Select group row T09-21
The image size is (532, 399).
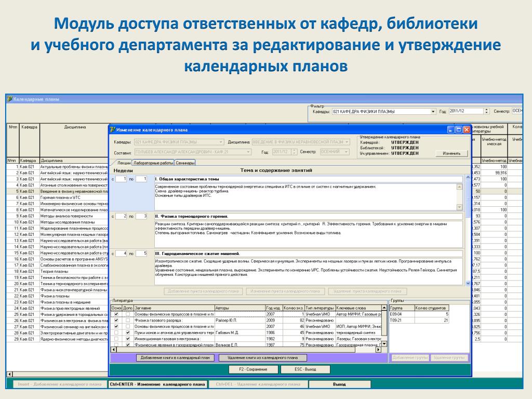coord(419,320)
